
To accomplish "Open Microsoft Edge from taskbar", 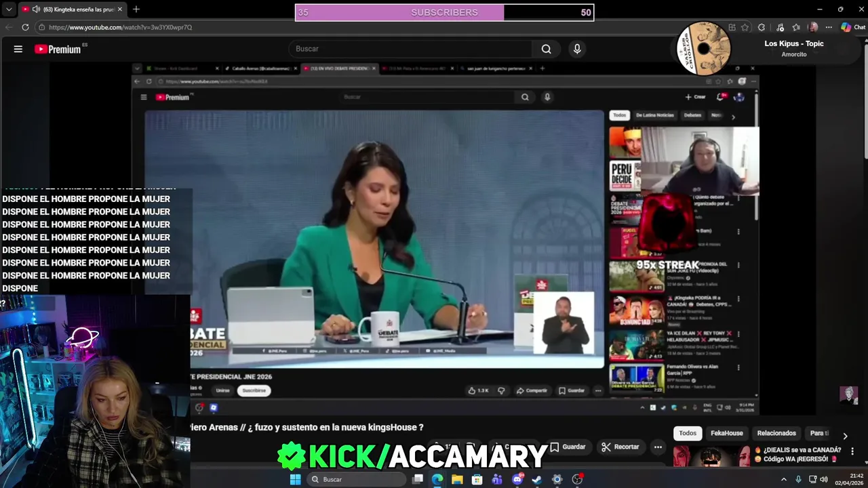I will pos(437,479).
